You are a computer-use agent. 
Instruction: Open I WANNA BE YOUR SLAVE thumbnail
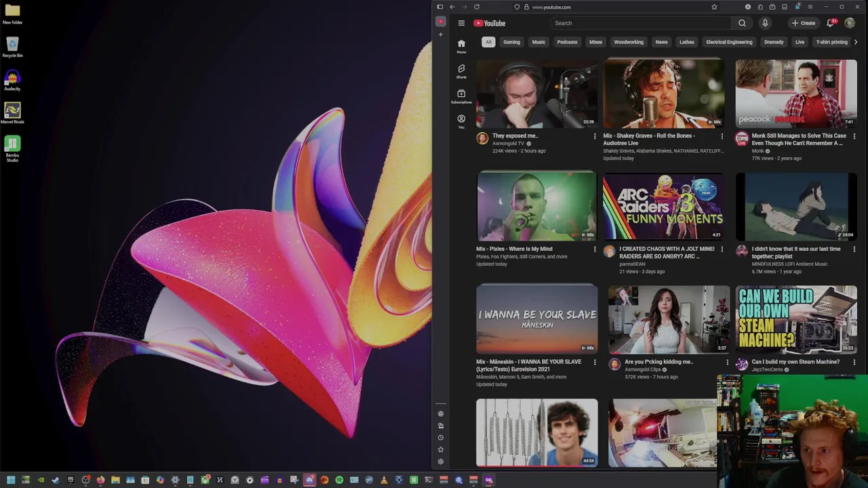click(x=536, y=319)
